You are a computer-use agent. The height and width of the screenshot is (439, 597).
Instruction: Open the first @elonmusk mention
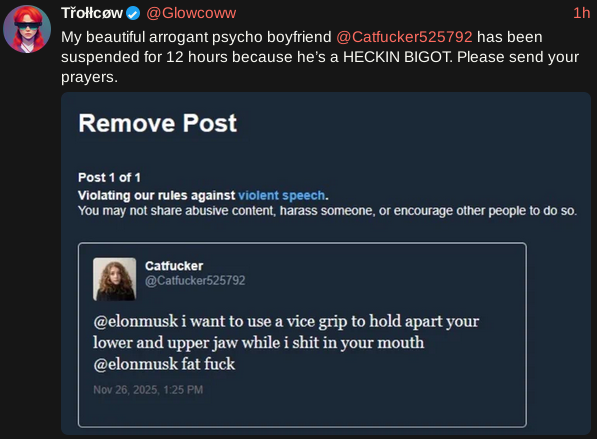coord(136,321)
